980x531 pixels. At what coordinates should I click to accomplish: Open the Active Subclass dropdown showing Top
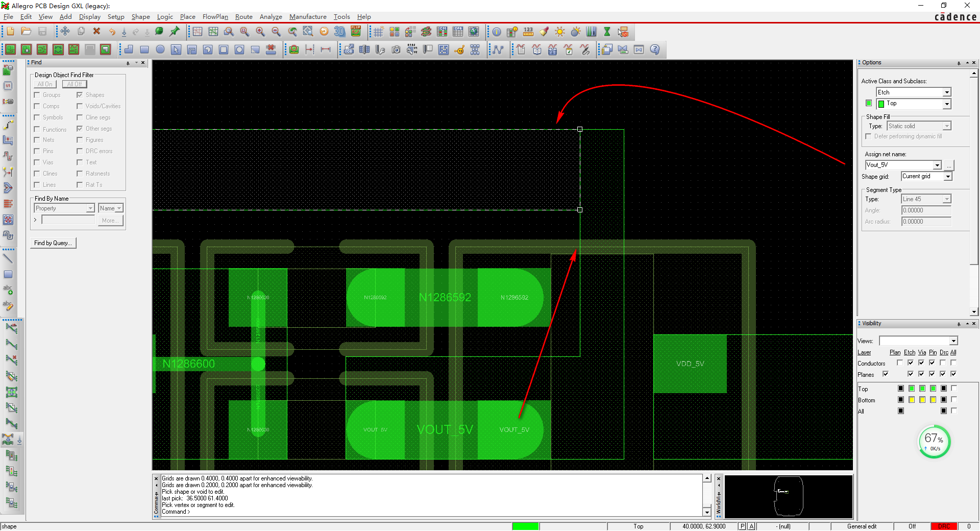(948, 104)
